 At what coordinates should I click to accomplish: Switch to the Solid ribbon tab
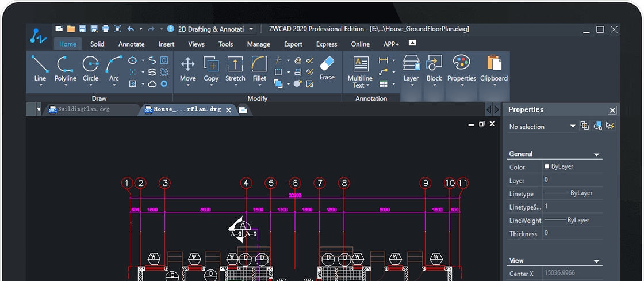click(x=97, y=44)
